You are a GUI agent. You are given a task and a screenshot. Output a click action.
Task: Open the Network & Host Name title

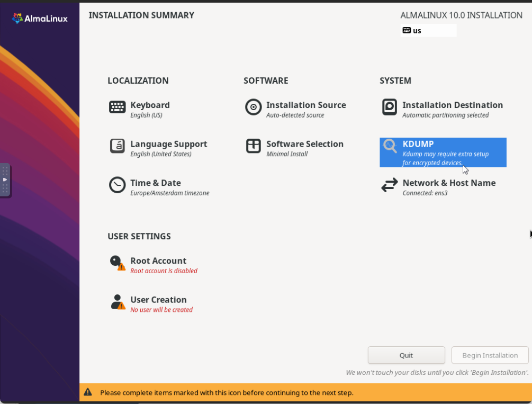pyautogui.click(x=449, y=183)
